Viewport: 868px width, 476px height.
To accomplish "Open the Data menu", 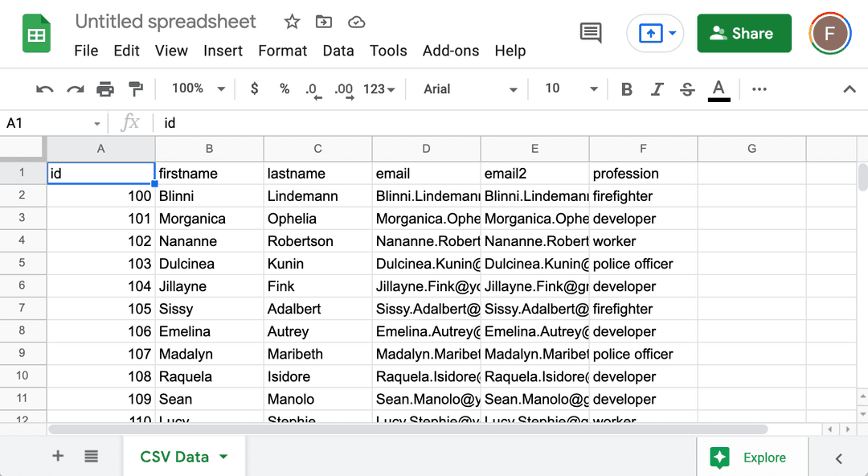I will pyautogui.click(x=338, y=51).
